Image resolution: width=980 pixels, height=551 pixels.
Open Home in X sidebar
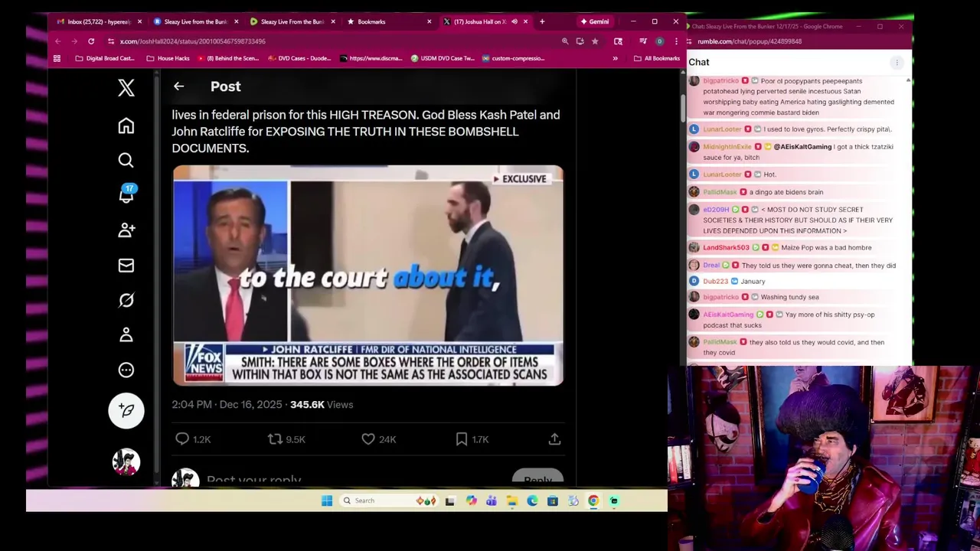coord(126,126)
